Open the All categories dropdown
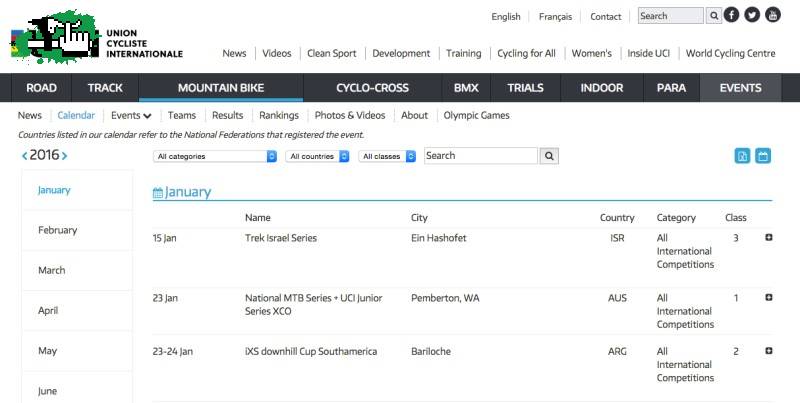Viewport: 800px width, 403px height. [216, 156]
